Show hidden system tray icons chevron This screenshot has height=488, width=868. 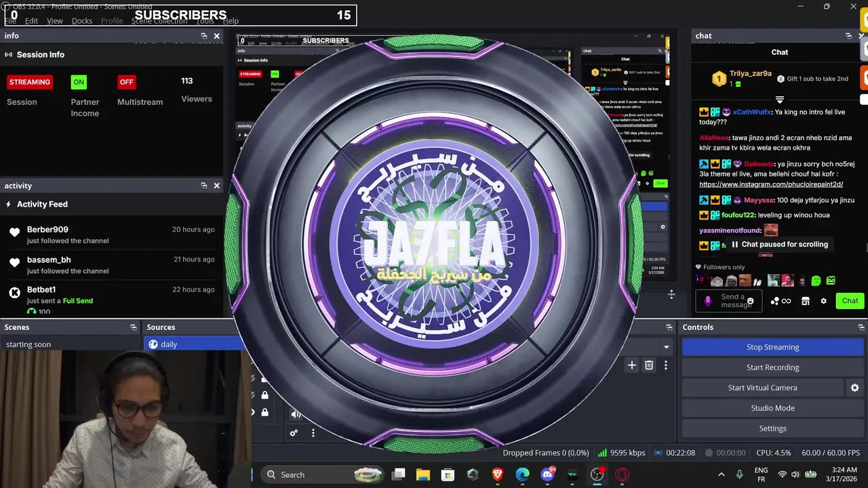721,474
